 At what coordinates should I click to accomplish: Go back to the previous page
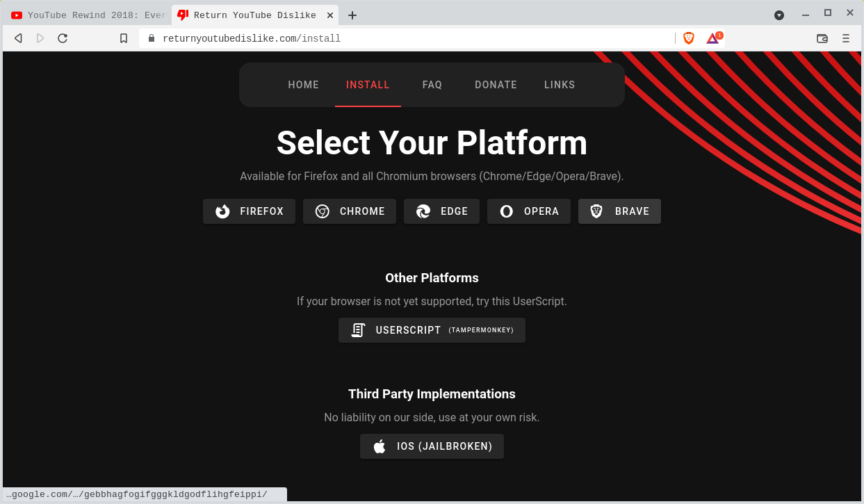19,38
